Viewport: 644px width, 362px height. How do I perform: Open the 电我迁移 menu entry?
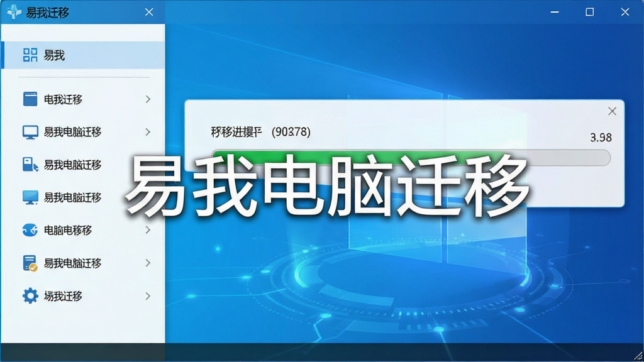coord(64,99)
